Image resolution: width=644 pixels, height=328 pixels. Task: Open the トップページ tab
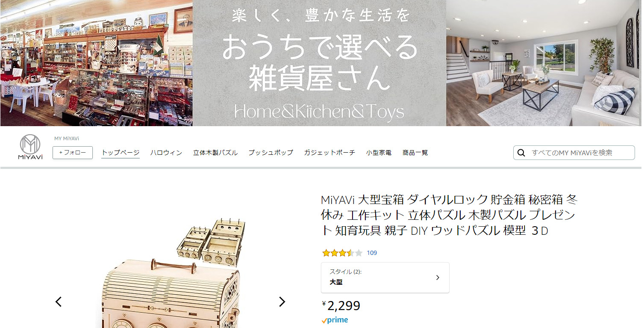121,153
